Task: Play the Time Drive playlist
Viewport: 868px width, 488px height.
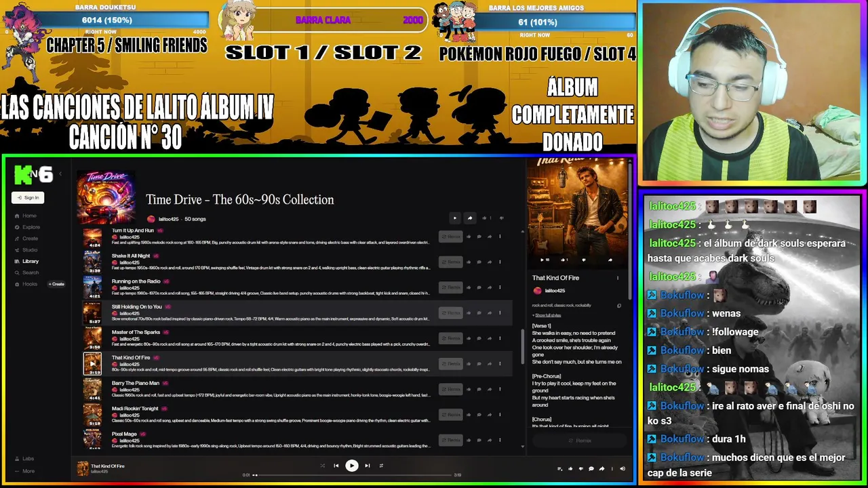Action: 455,218
